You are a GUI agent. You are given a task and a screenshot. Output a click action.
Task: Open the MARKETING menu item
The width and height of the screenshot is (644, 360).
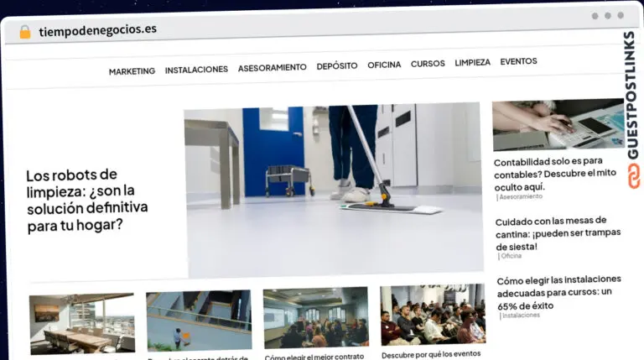tap(132, 71)
